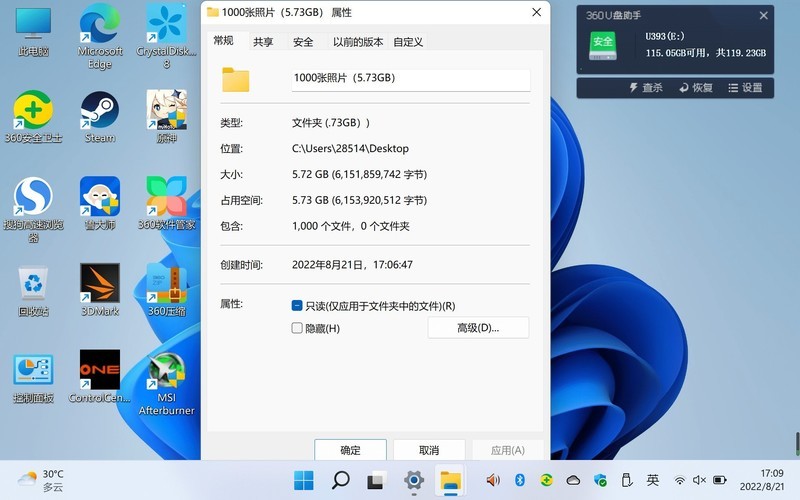The image size is (800, 500).
Task: Click the OneDrive cloud tray icon
Action: pos(573,480)
